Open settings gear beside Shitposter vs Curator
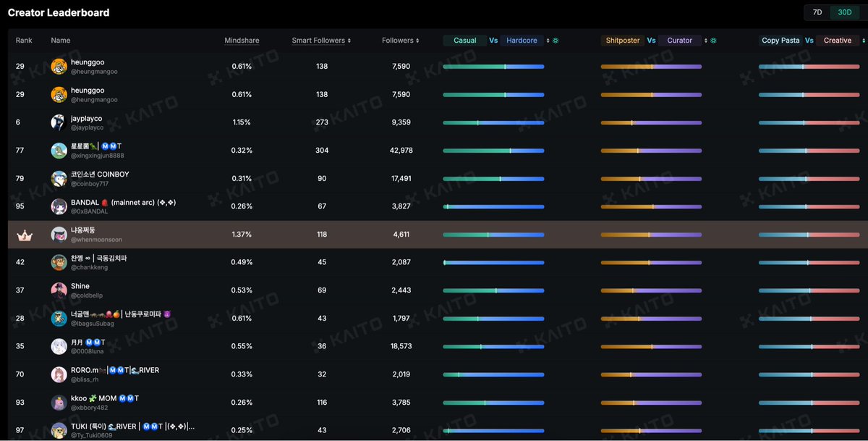 (x=714, y=41)
